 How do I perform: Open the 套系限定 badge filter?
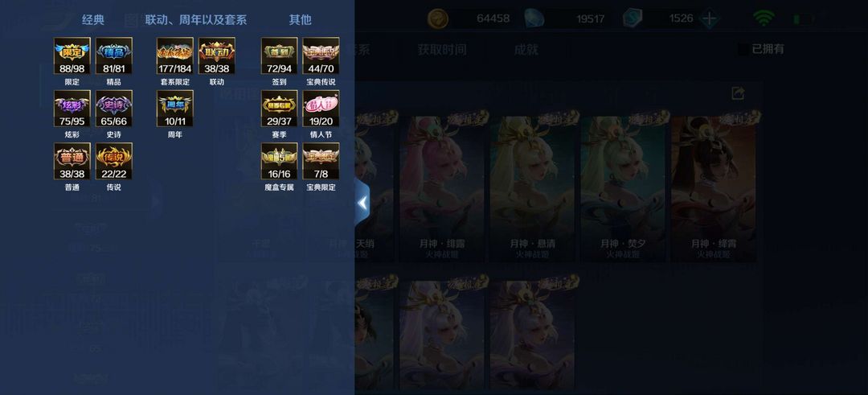pos(175,56)
